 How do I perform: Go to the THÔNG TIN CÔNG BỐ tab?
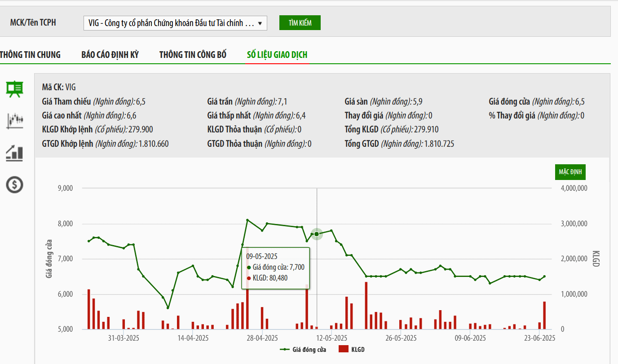pos(193,55)
